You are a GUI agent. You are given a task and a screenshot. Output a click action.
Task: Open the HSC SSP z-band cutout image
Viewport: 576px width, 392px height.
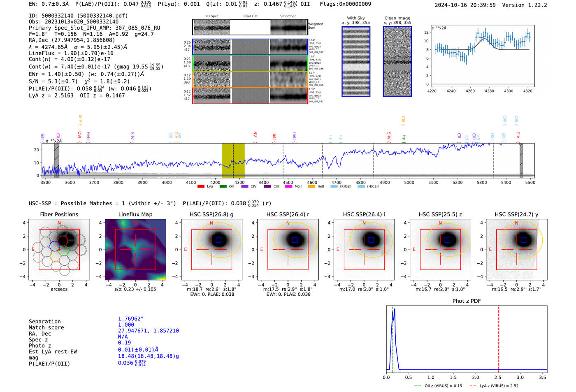point(440,249)
